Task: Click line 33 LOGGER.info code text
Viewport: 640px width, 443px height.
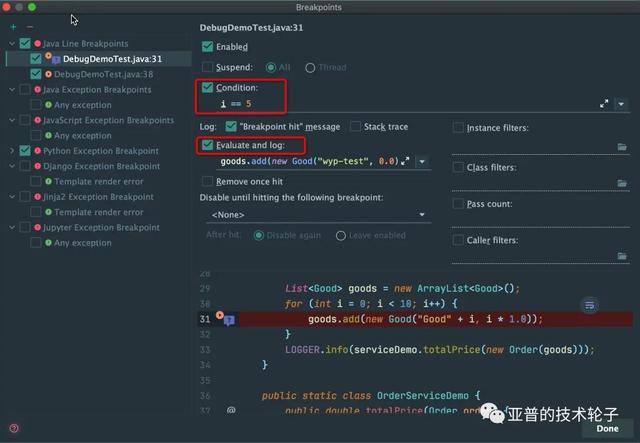Action: coord(440,350)
